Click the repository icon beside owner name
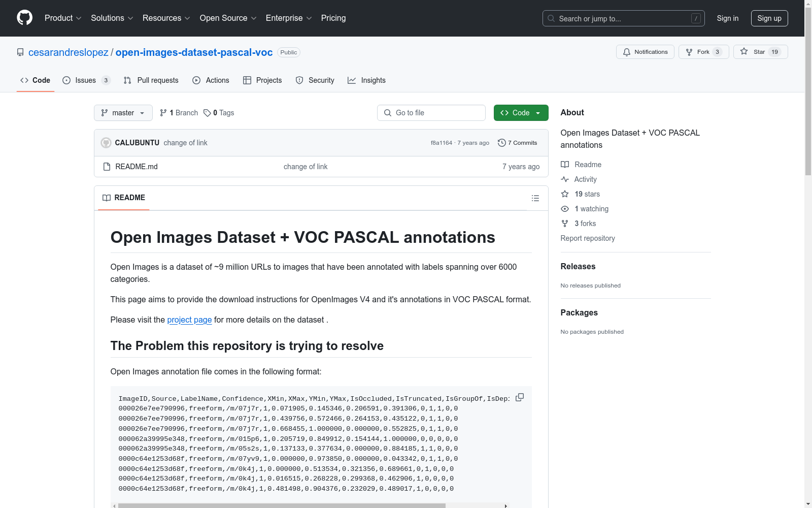 20,52
